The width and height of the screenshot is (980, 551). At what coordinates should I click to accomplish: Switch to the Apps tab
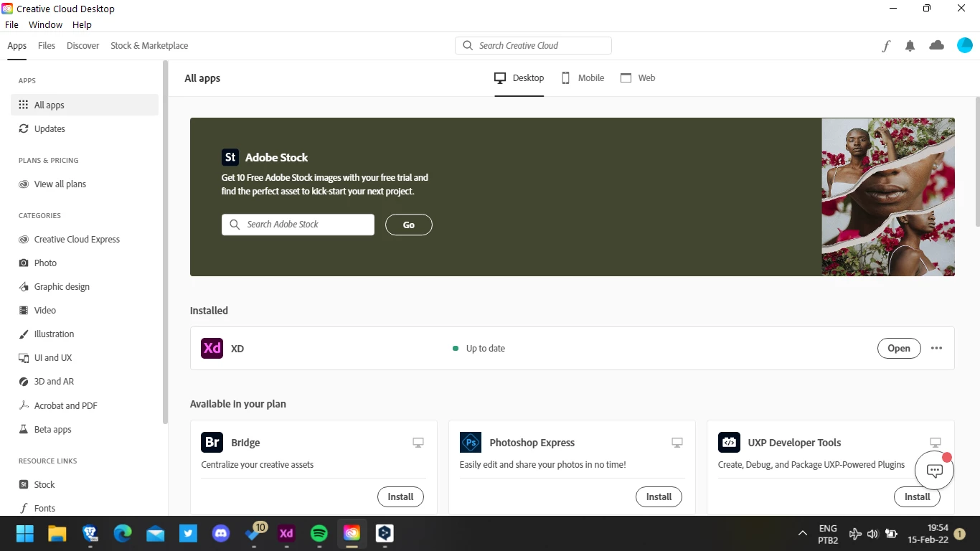click(x=17, y=45)
